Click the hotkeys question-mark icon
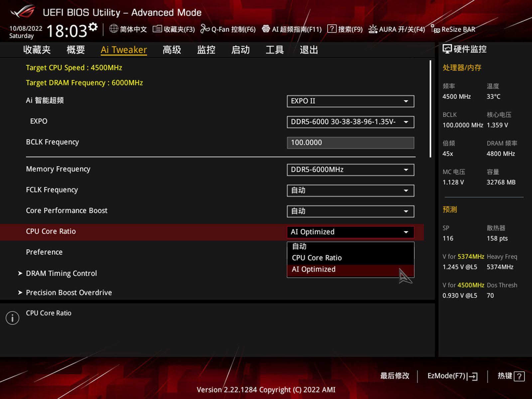 pos(519,376)
